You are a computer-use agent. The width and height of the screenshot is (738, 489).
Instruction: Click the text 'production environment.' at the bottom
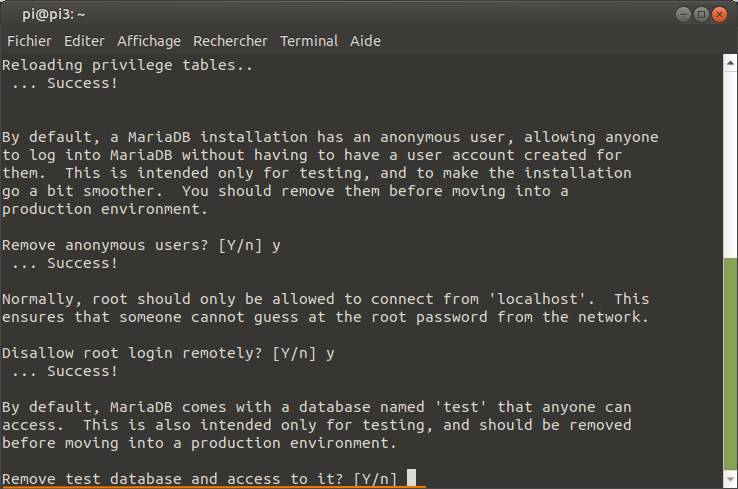point(294,443)
